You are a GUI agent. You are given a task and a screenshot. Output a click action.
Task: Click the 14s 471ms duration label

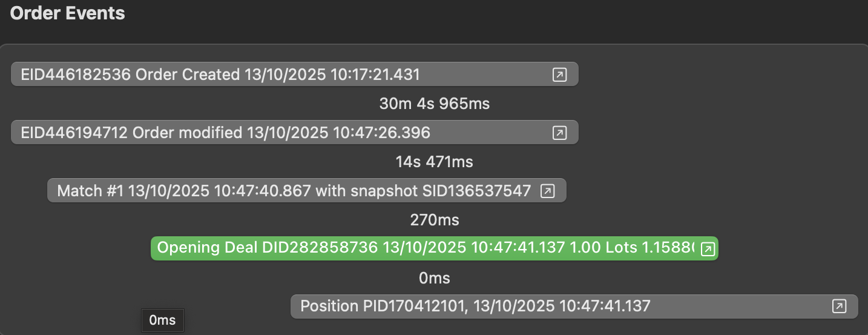tap(434, 162)
